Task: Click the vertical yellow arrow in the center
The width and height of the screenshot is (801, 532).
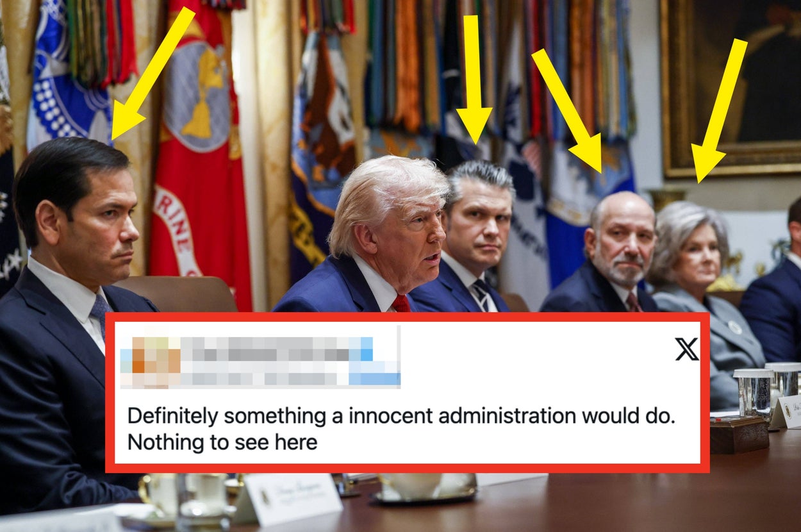Action: [x=474, y=79]
